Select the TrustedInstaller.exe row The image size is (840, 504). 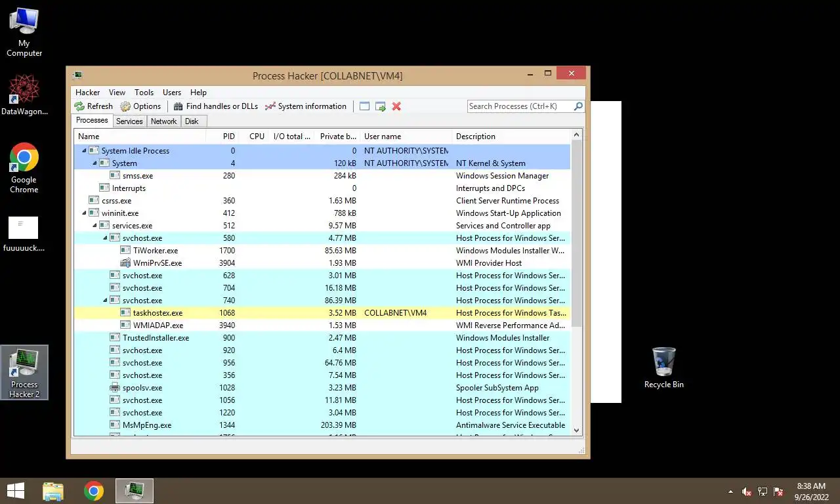(322, 338)
